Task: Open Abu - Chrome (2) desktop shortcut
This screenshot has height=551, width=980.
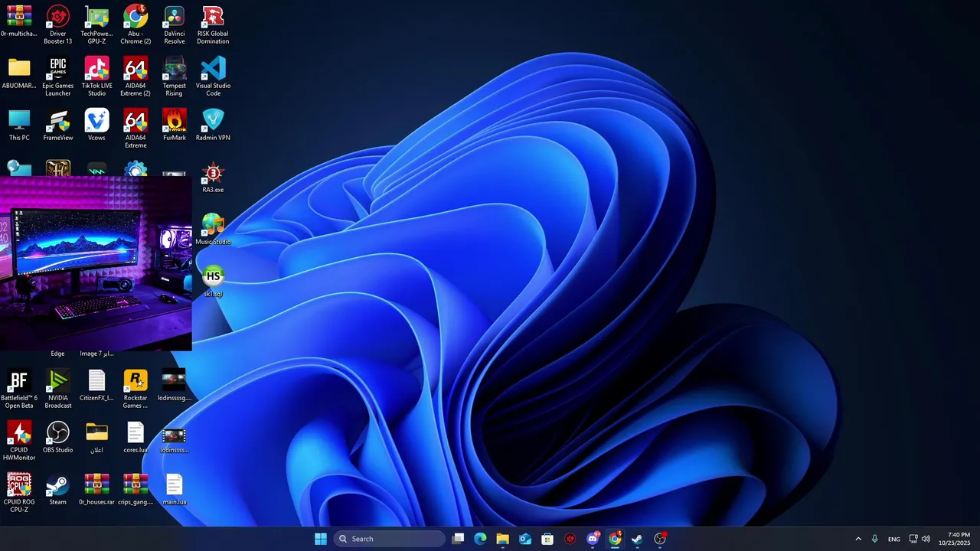Action: pyautogui.click(x=136, y=24)
